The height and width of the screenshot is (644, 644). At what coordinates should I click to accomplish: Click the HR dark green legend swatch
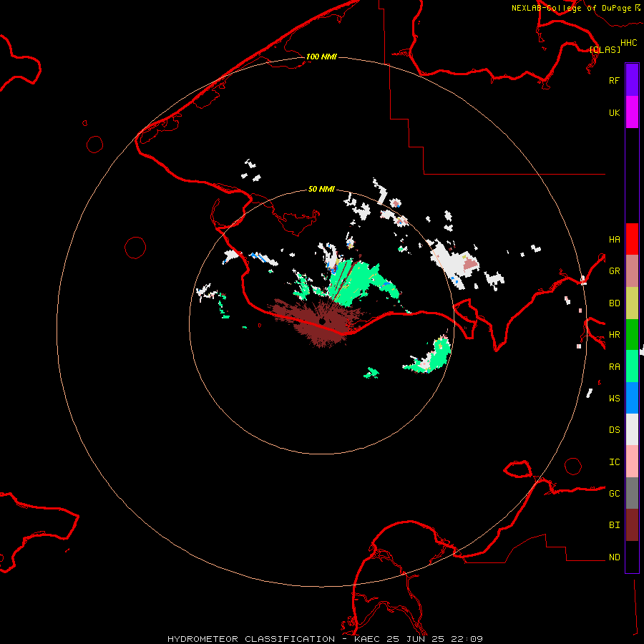click(x=632, y=334)
